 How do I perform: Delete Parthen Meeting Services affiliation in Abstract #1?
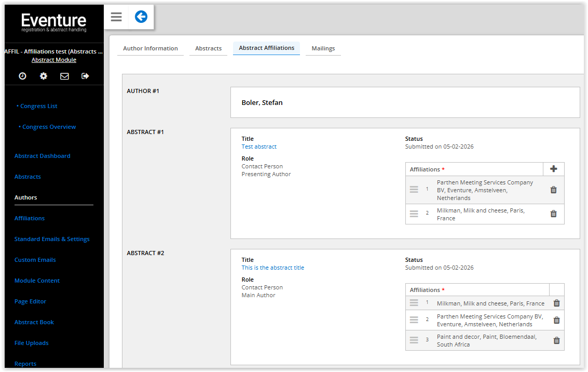(x=553, y=190)
